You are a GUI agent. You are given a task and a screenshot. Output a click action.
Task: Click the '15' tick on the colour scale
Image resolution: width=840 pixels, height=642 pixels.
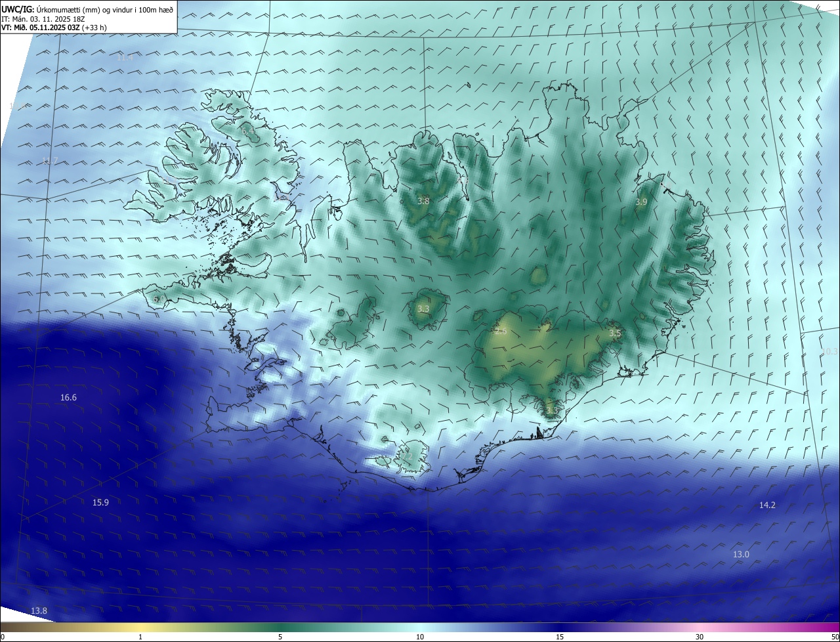[560, 637]
